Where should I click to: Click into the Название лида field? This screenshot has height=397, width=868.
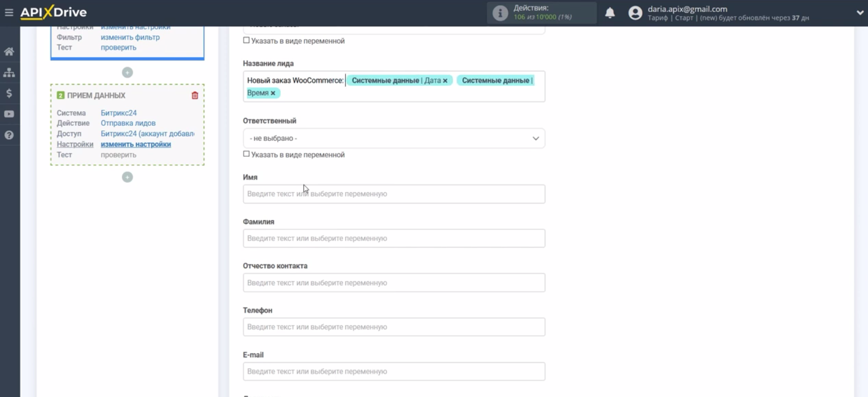[394, 87]
